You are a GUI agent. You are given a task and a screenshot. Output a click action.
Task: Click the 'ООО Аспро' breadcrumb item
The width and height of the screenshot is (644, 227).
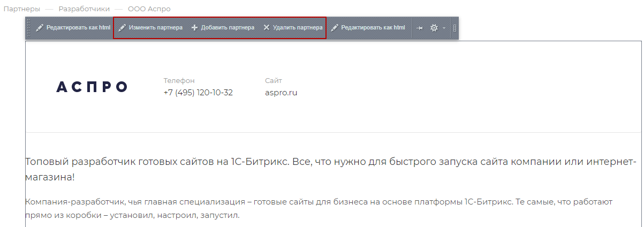tap(149, 9)
